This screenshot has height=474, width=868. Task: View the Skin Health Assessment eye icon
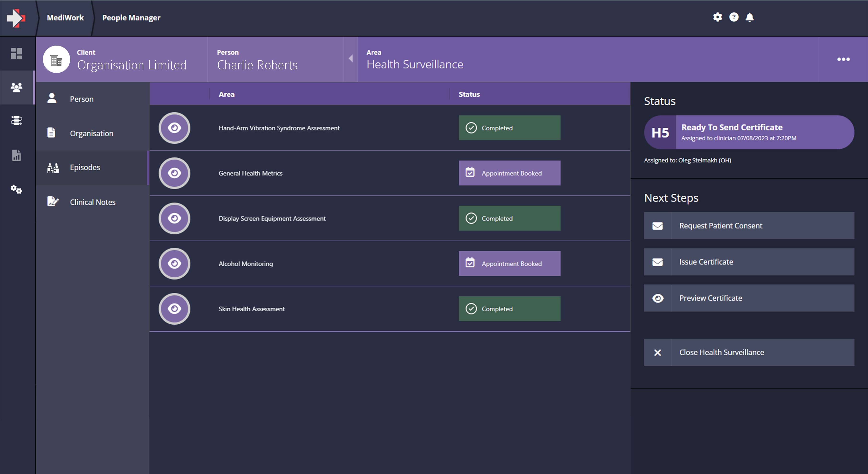point(174,309)
